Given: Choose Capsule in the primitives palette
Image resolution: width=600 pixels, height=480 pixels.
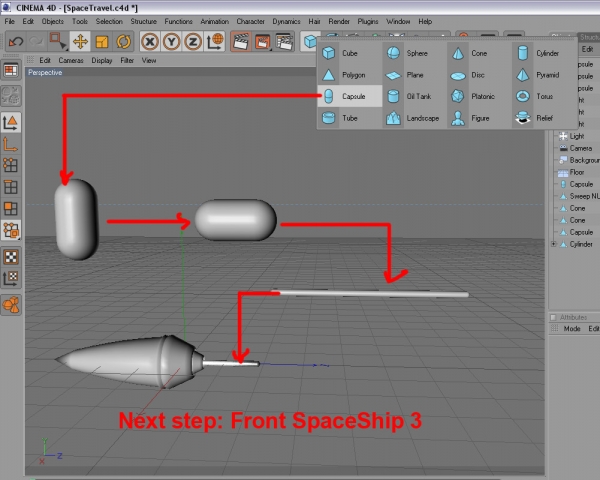Looking at the screenshot, I should (349, 96).
